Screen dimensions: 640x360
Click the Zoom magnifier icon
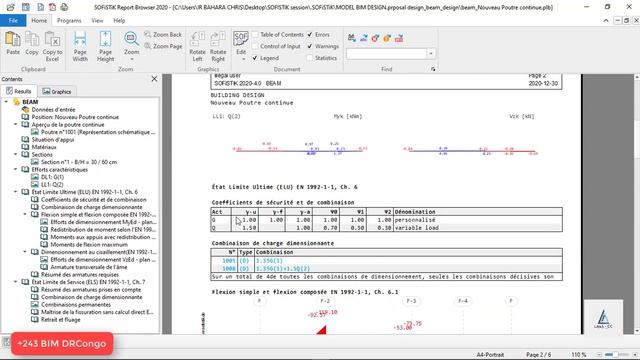pyautogui.click(x=131, y=39)
